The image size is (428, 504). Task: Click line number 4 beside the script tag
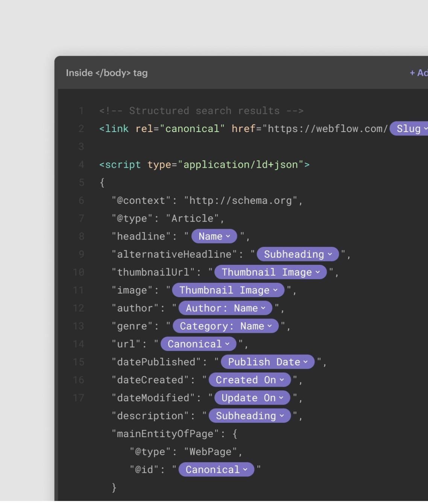pyautogui.click(x=81, y=164)
